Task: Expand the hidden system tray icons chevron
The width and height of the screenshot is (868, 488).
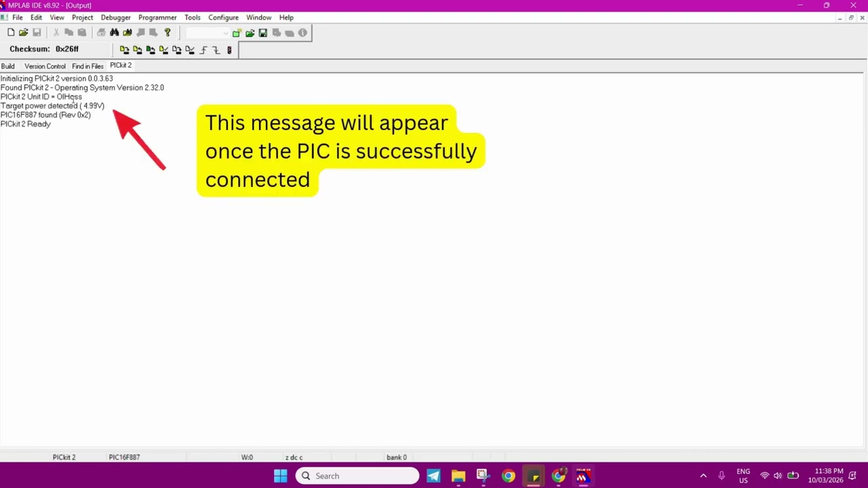Action: 703,476
